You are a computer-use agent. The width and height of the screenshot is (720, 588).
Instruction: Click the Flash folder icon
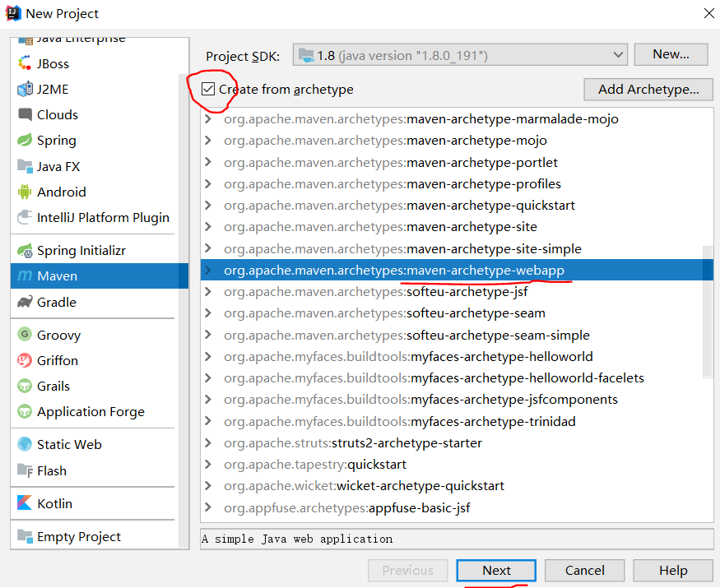coord(25,470)
